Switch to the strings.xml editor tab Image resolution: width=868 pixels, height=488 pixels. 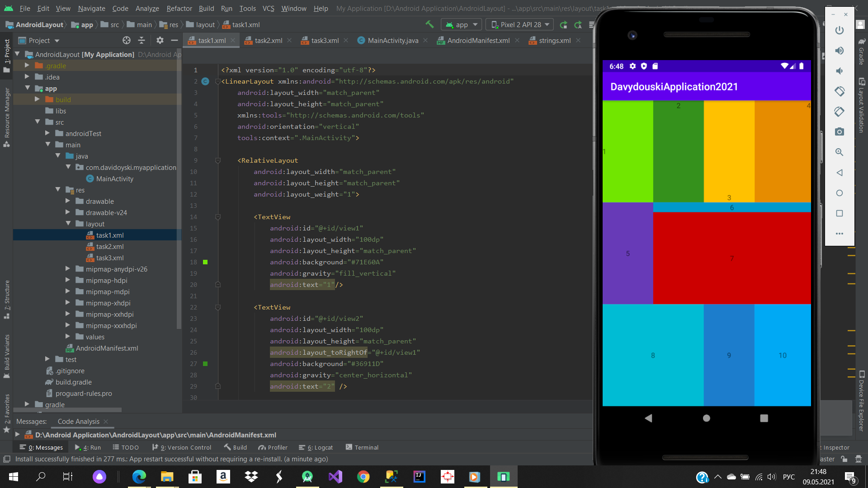[x=554, y=40]
